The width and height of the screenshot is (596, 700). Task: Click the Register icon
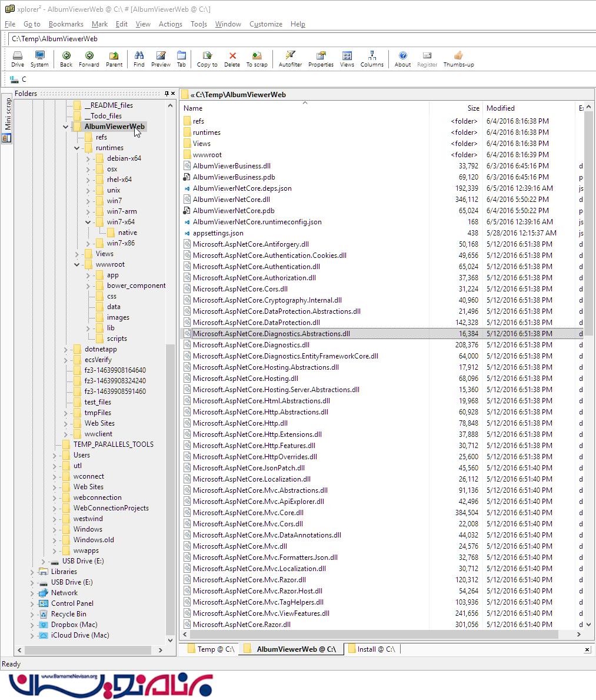tap(427, 58)
